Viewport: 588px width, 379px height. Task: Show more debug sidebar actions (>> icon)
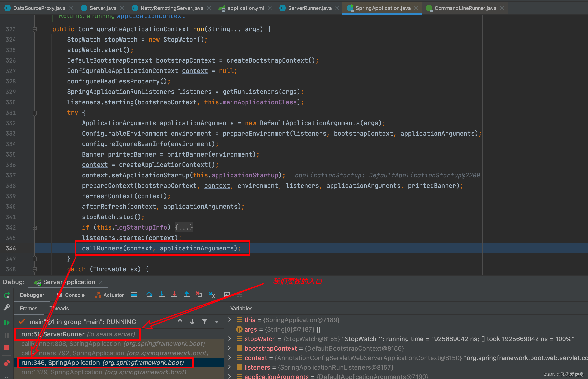click(7, 377)
